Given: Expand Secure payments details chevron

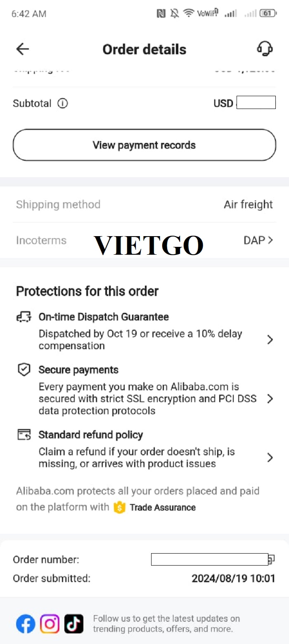Looking at the screenshot, I should point(270,399).
